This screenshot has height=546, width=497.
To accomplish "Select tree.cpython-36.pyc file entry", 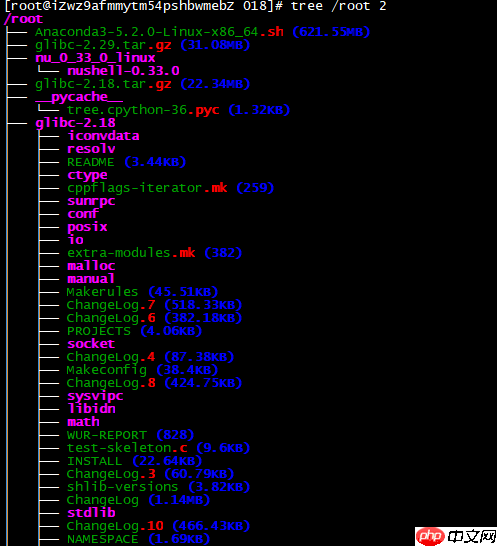I will (x=143, y=110).
